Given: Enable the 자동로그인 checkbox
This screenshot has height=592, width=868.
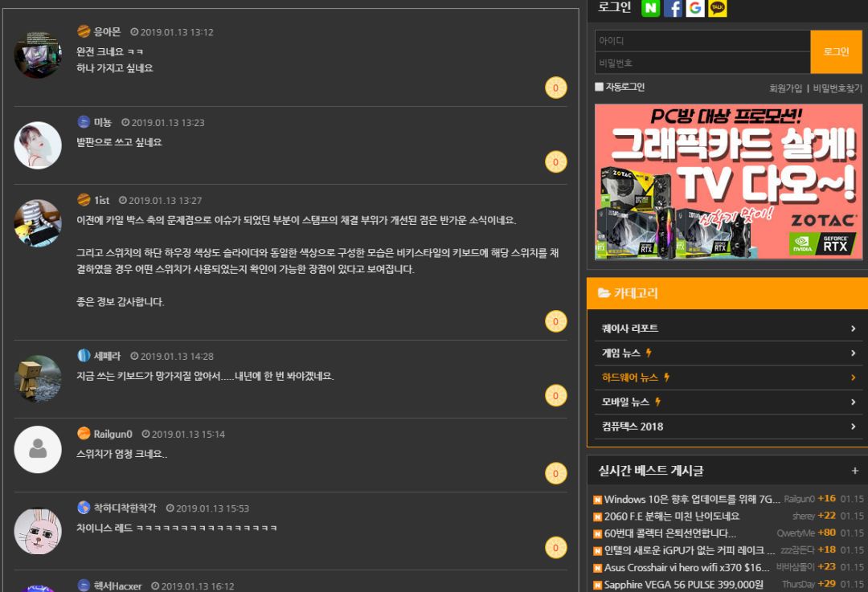Looking at the screenshot, I should [600, 87].
